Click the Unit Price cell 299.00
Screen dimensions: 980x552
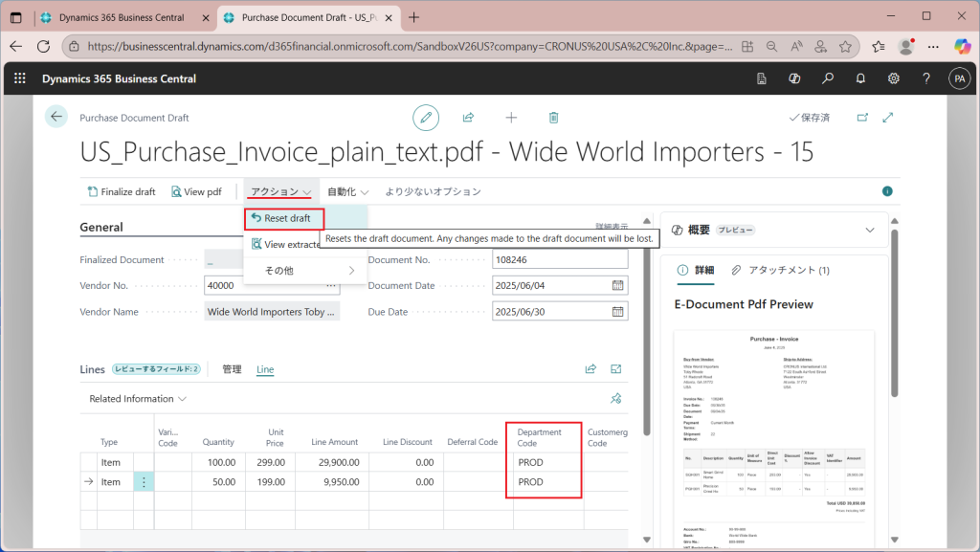coord(269,463)
